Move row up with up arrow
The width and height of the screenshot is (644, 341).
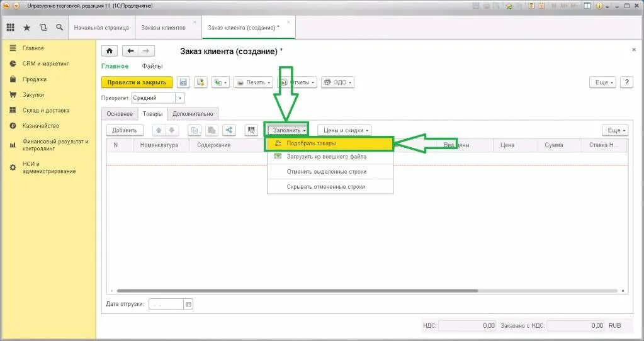(x=159, y=130)
